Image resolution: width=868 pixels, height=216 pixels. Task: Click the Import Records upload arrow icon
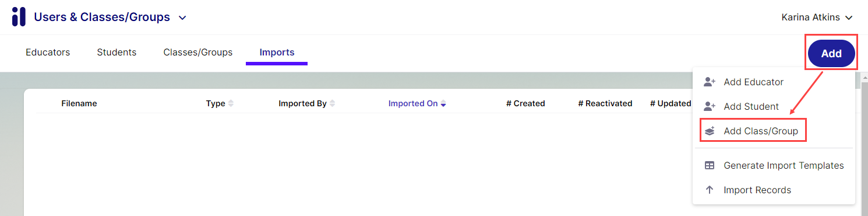[709, 190]
